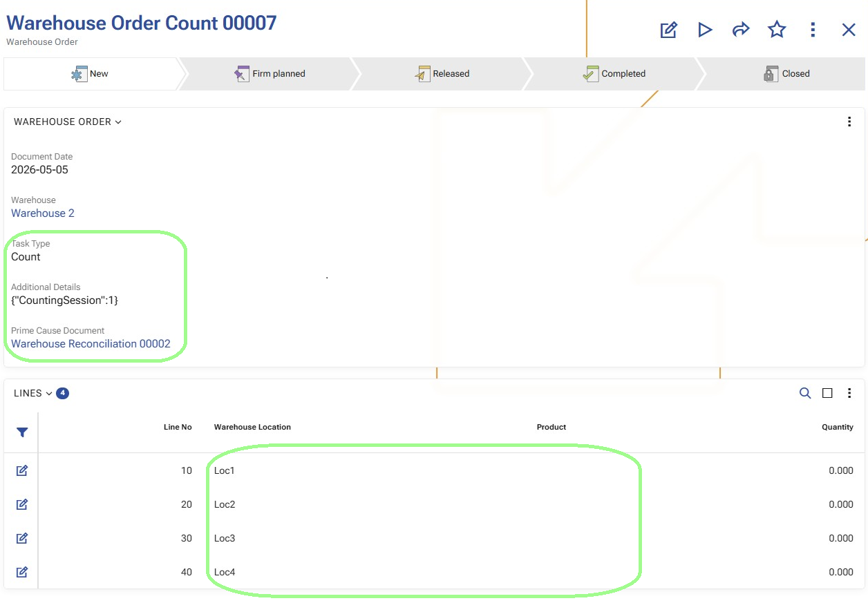Click the edit pencil icon in header
This screenshot has height=603, width=868.
[x=668, y=30]
